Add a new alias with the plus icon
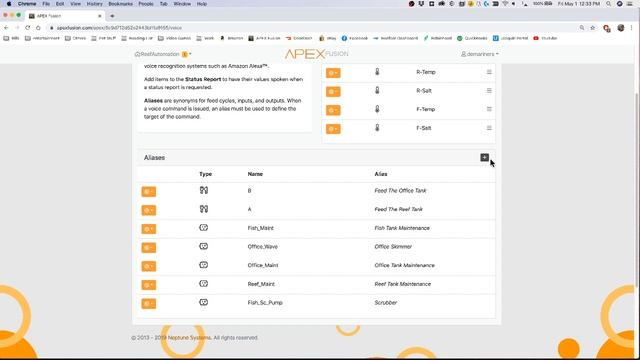This screenshot has width=640, height=360. click(x=484, y=158)
